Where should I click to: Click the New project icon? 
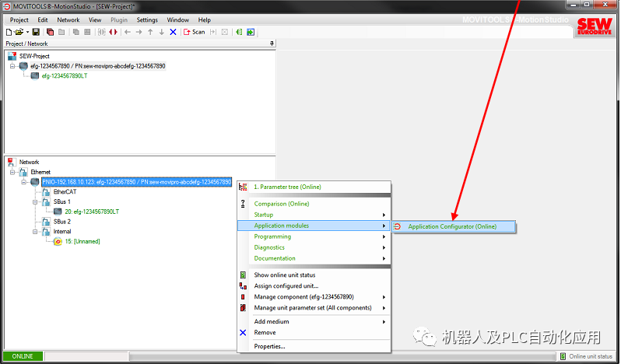pyautogui.click(x=9, y=32)
